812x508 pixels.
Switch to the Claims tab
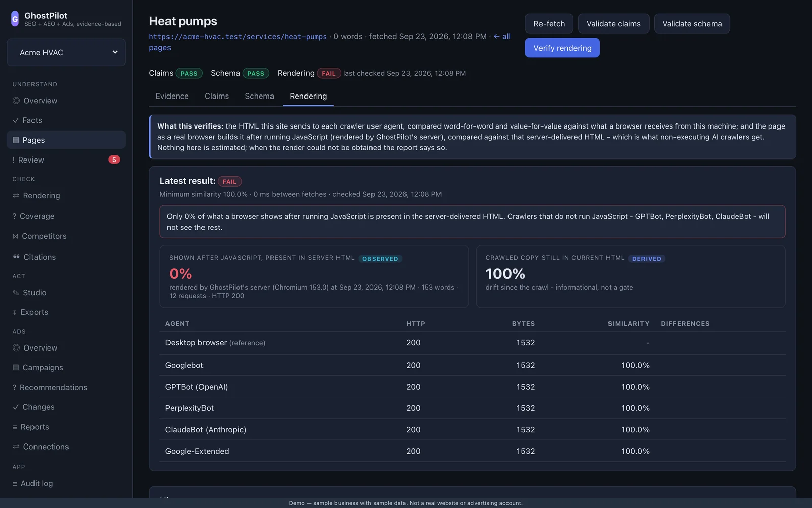pos(217,96)
